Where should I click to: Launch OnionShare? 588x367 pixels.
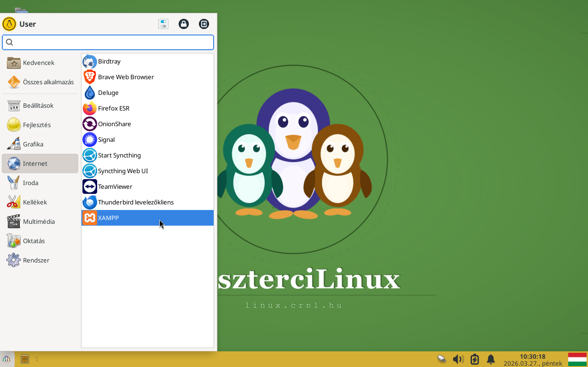(114, 124)
